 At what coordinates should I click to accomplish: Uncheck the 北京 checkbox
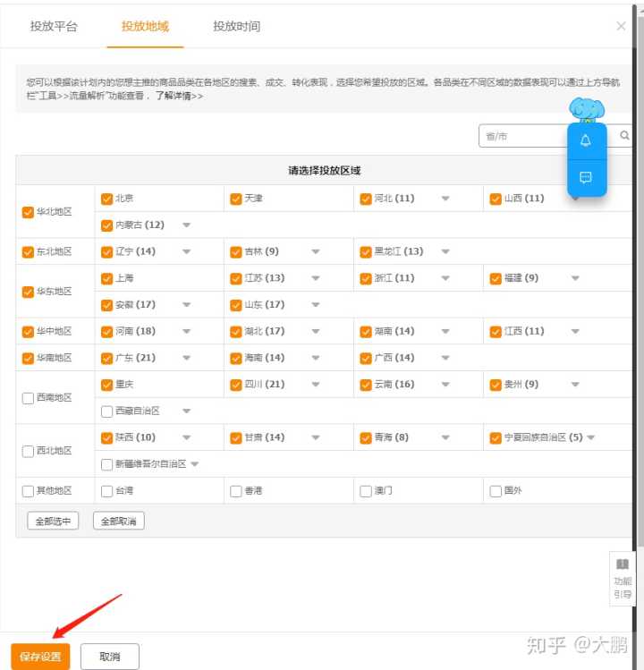coord(107,199)
